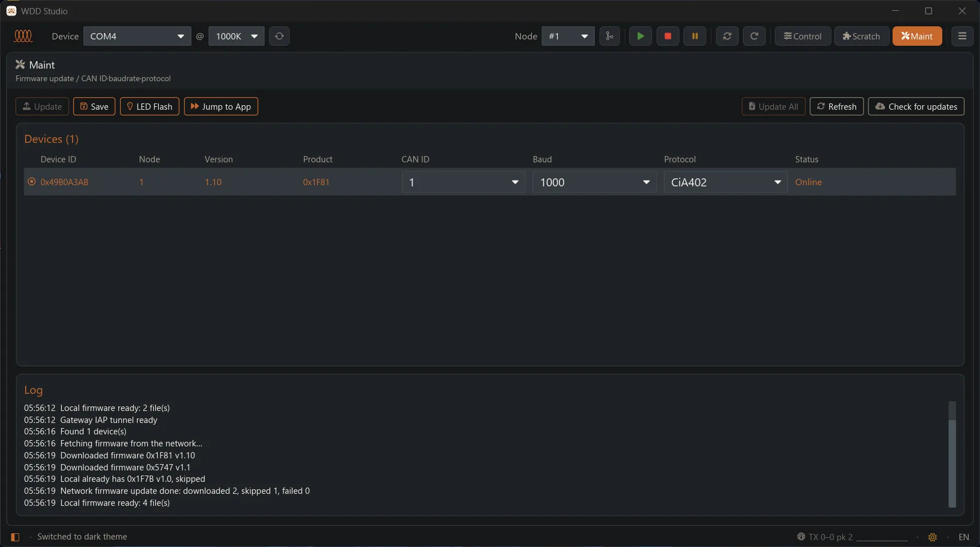The height and width of the screenshot is (547, 980).
Task: Click the Refresh button
Action: pos(837,106)
